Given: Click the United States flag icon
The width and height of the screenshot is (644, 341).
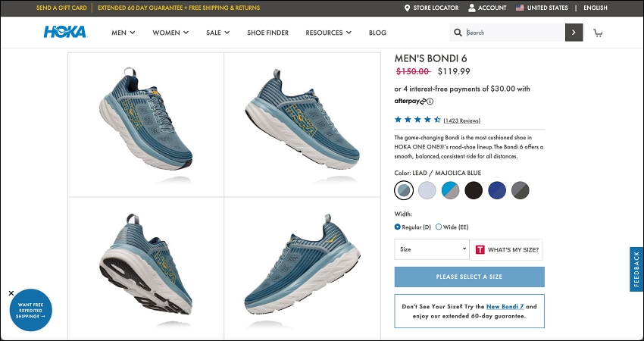Looking at the screenshot, I should pos(520,8).
